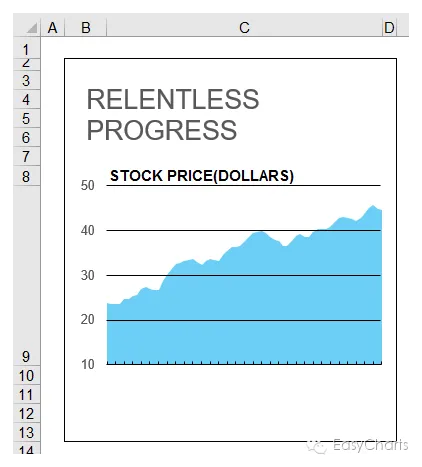
Task: Select row 12 header
Action: 26,413
